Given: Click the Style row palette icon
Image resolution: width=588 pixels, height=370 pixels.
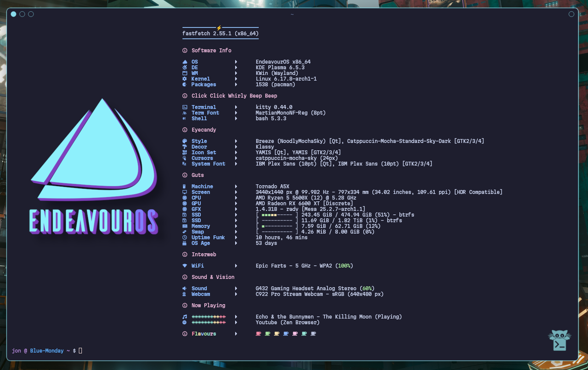Looking at the screenshot, I should pos(185,141).
